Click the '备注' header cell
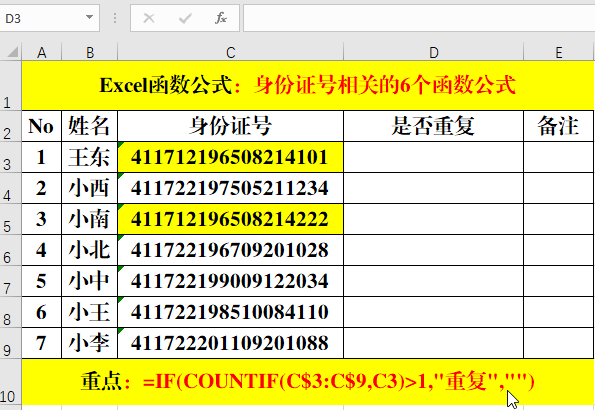Viewport: 595px width, 410px height. (559, 126)
